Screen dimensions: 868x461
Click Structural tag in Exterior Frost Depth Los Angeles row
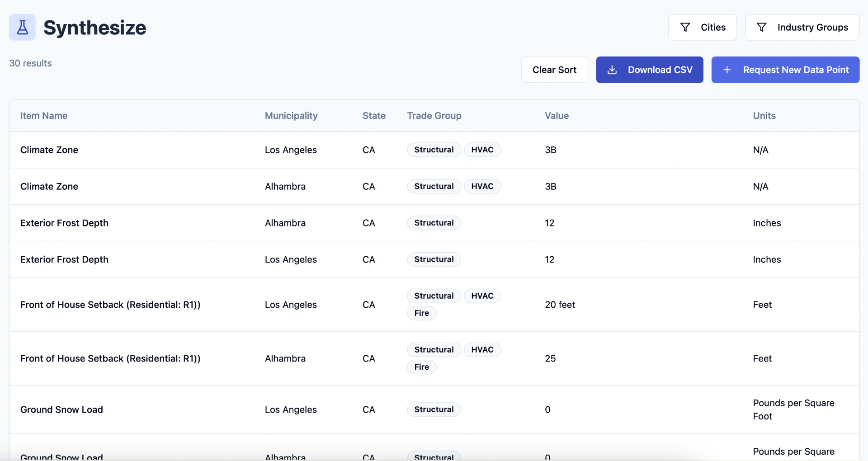tap(434, 260)
